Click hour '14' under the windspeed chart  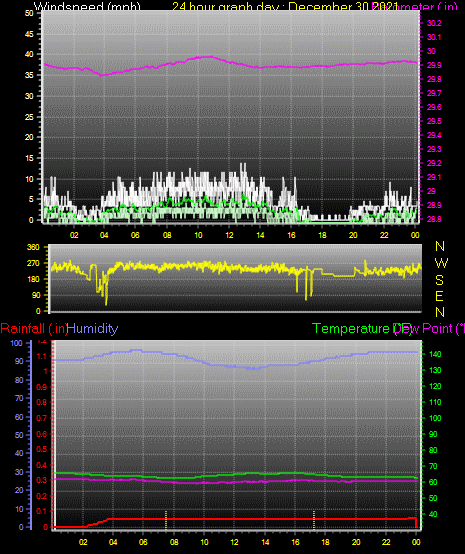[x=260, y=235]
